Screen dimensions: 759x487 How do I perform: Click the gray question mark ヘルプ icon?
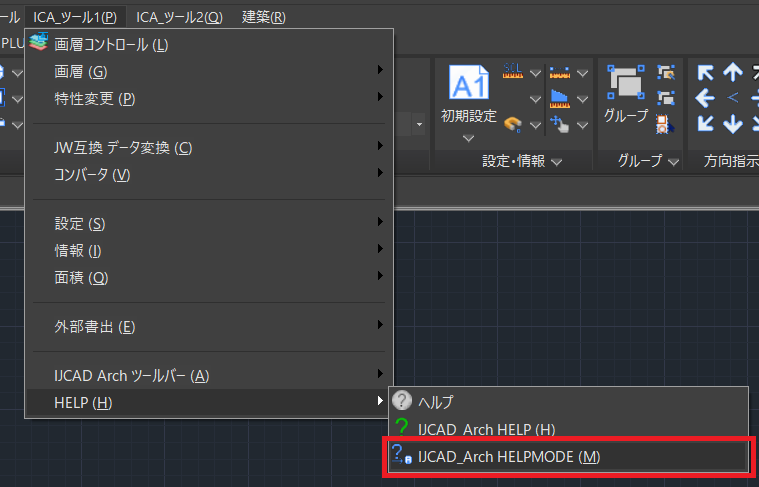coord(402,401)
